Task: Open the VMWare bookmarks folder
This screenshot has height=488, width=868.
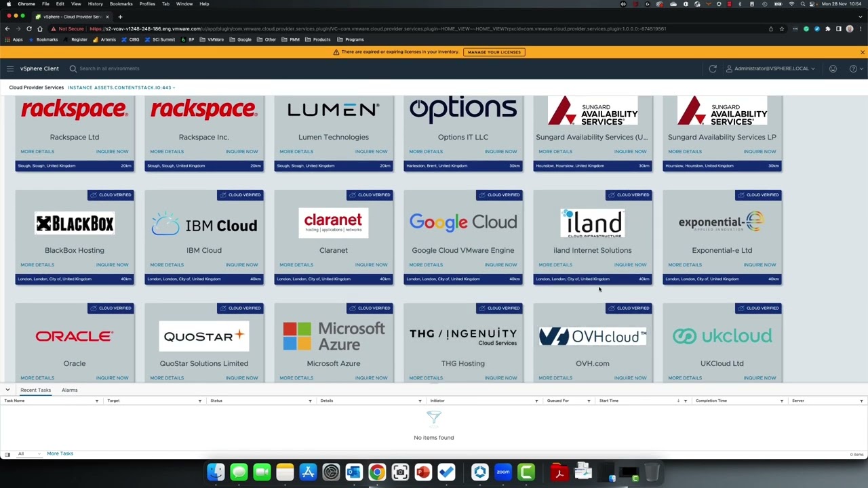Action: pyautogui.click(x=212, y=39)
